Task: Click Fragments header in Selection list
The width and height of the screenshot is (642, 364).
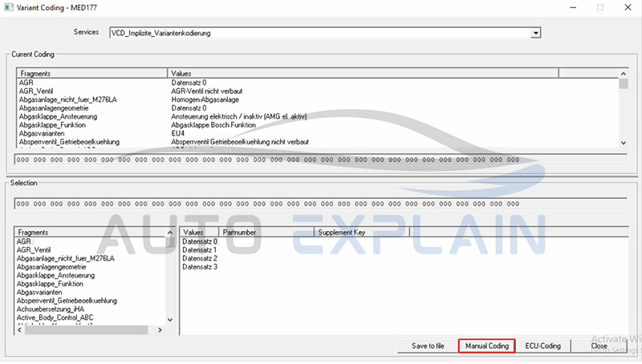Action: point(90,232)
